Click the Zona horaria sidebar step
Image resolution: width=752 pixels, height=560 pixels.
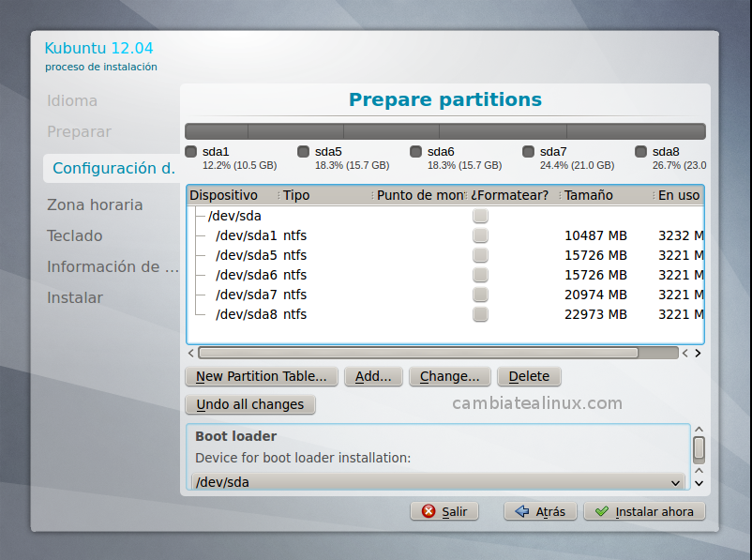(95, 204)
